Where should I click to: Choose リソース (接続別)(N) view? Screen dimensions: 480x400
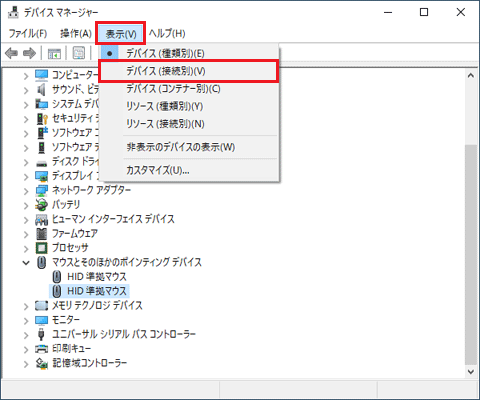(189, 124)
